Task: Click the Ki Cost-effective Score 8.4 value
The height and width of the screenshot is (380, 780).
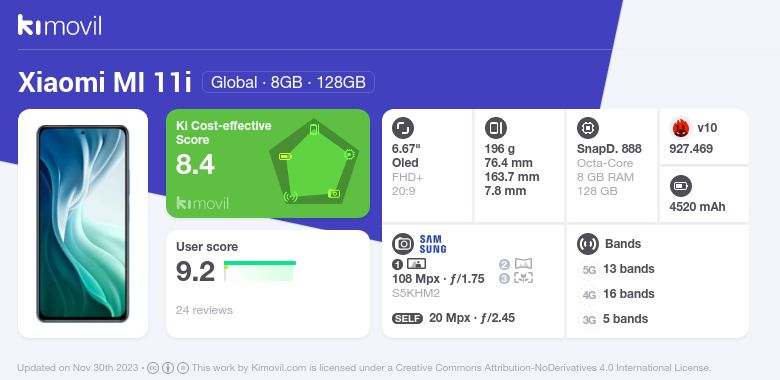Action: [195, 165]
